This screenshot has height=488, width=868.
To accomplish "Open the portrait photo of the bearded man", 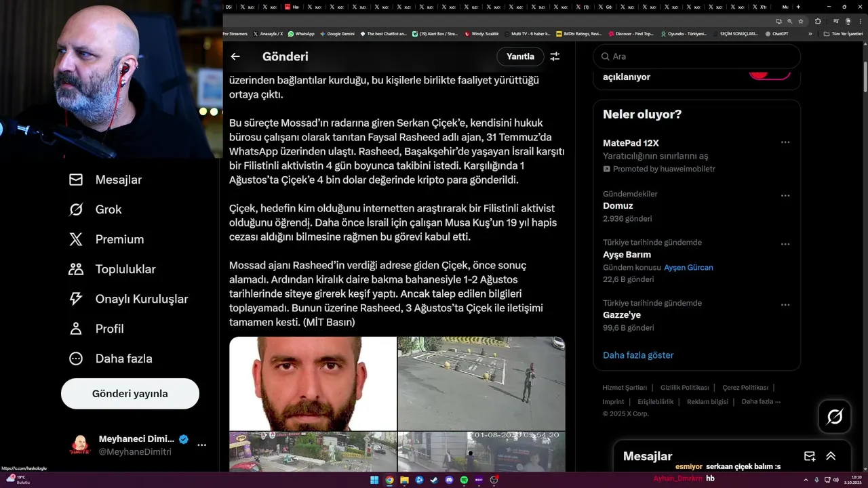I will point(313,384).
